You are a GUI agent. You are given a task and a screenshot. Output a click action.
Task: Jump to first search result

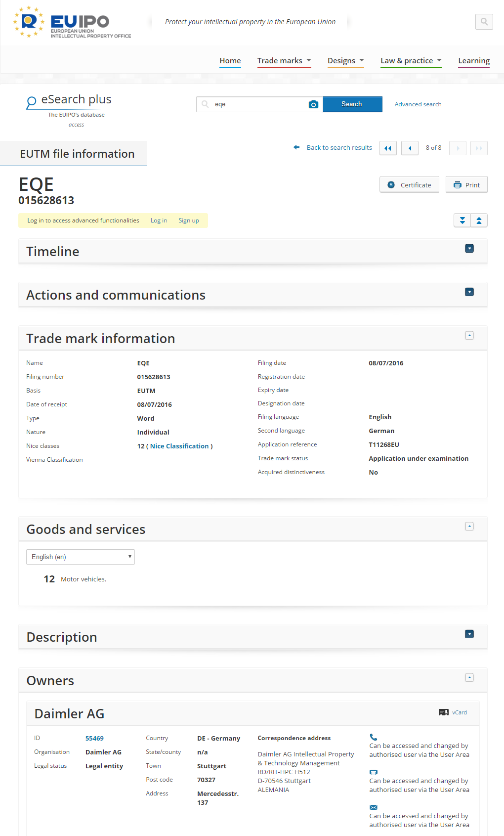pos(388,148)
